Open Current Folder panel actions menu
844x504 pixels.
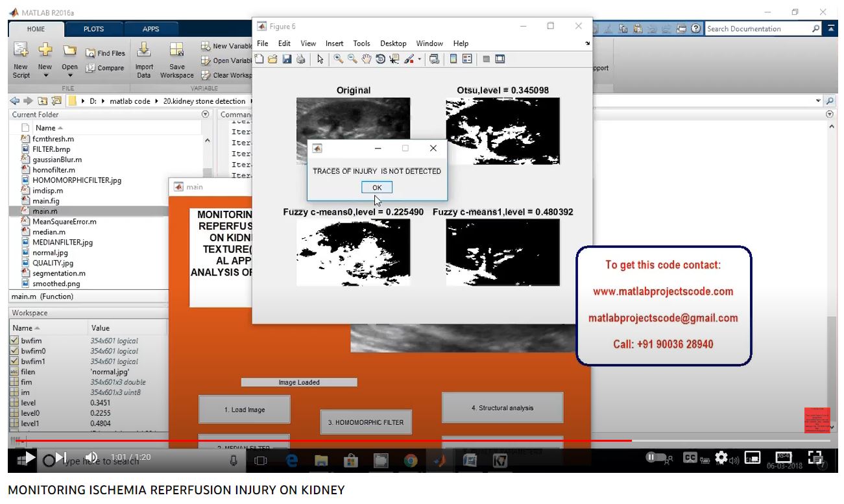[x=206, y=114]
